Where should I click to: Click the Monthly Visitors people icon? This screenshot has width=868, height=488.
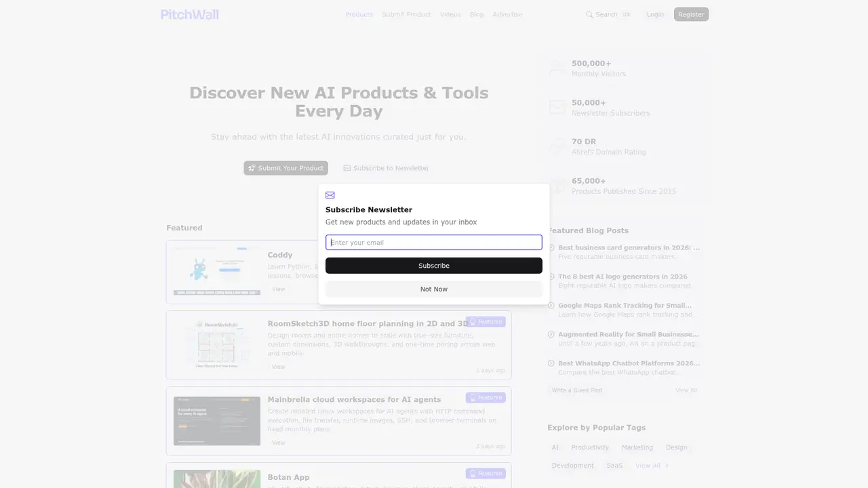click(557, 68)
